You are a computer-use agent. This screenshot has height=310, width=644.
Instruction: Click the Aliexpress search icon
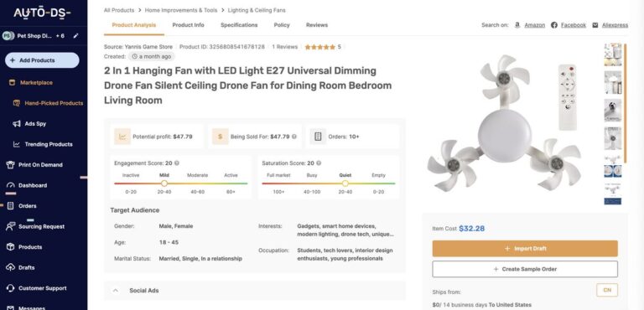[x=595, y=25]
